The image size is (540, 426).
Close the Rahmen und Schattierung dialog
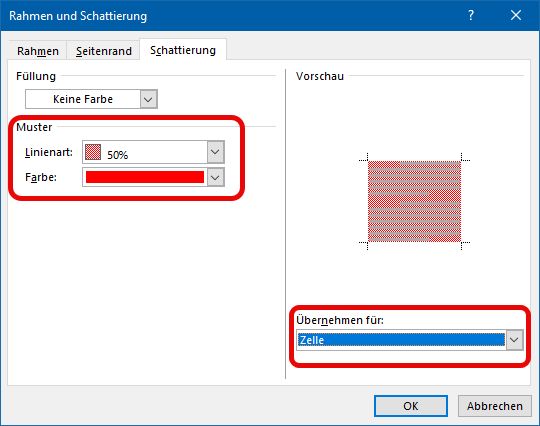pos(516,15)
